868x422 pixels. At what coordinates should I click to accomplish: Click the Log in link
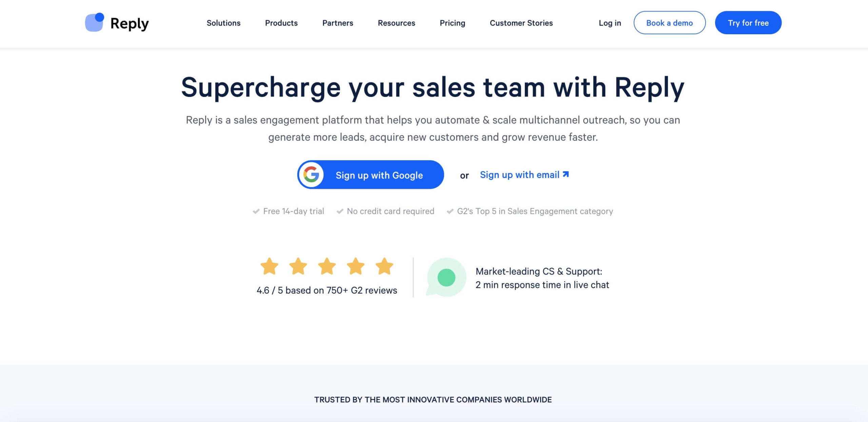tap(610, 23)
